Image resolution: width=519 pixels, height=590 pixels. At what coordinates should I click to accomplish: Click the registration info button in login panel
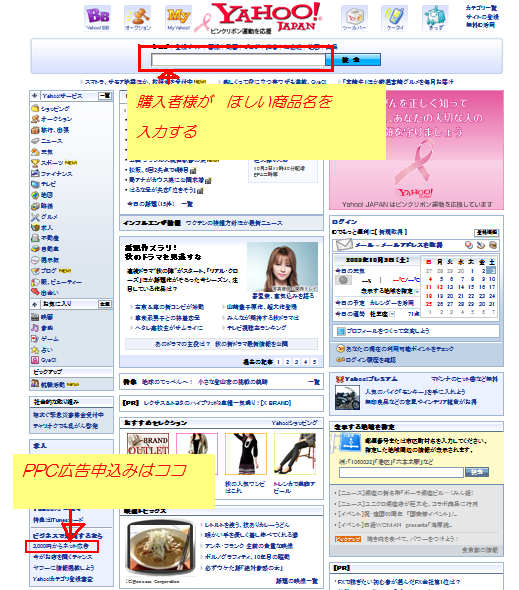[x=487, y=233]
